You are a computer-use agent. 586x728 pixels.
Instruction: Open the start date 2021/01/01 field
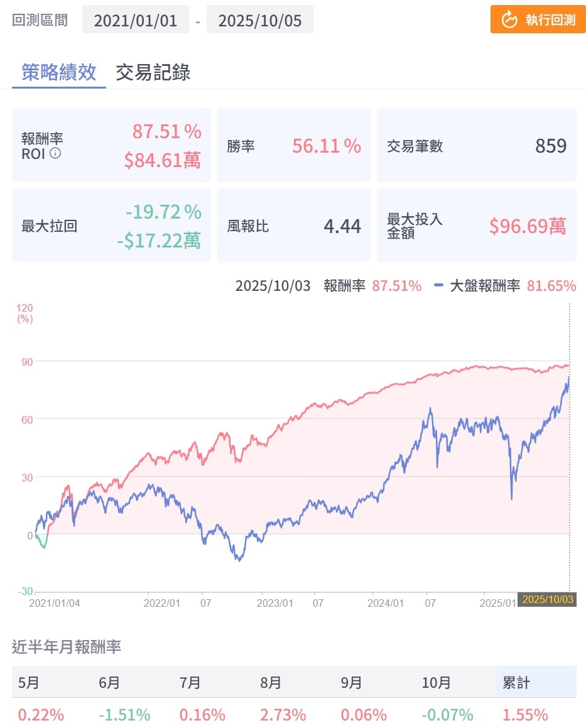click(x=135, y=21)
